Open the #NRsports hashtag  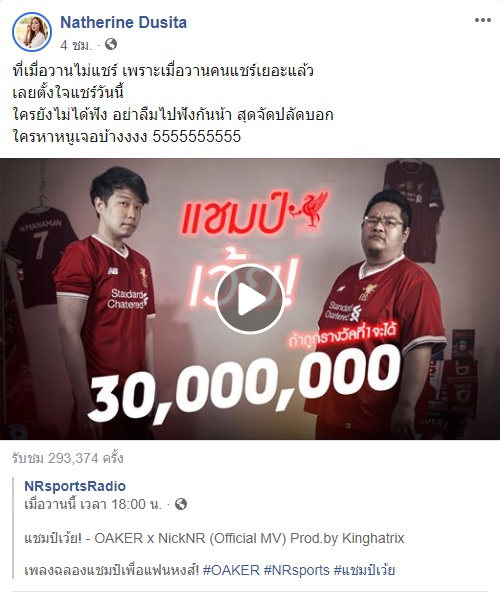296,570
